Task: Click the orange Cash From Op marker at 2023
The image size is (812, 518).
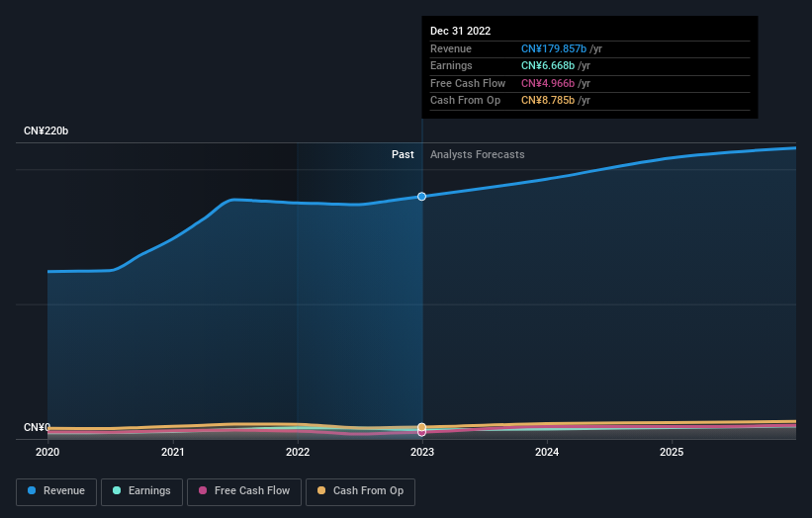Action: (422, 427)
